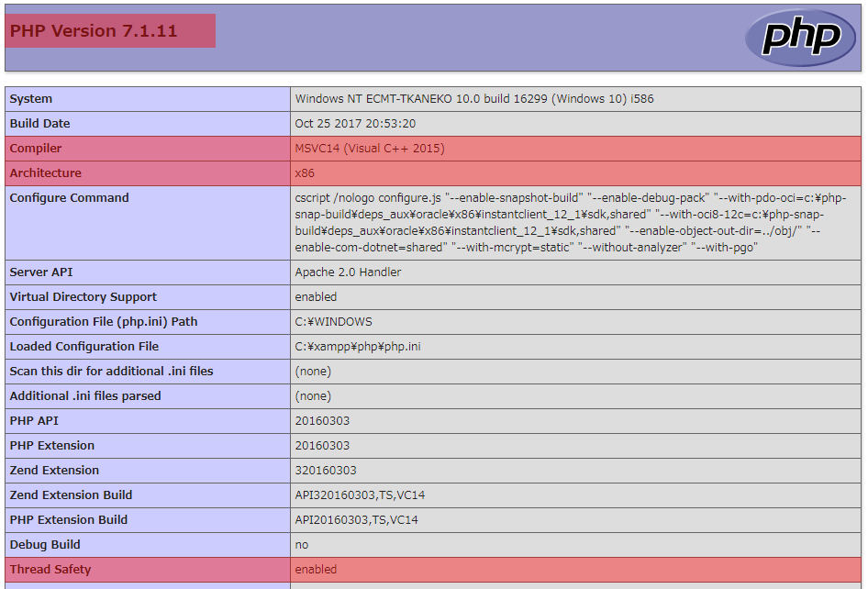Select the C:¥xampp¥php¥php.ini value
Image resolution: width=868 pixels, height=589 pixels.
coord(358,347)
